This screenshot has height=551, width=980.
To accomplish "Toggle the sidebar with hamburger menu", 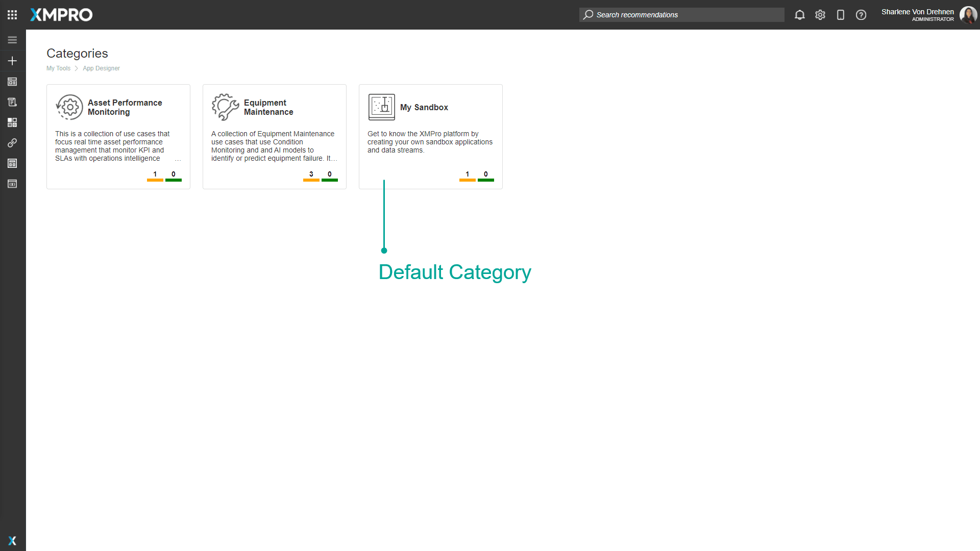I will 12,39.
